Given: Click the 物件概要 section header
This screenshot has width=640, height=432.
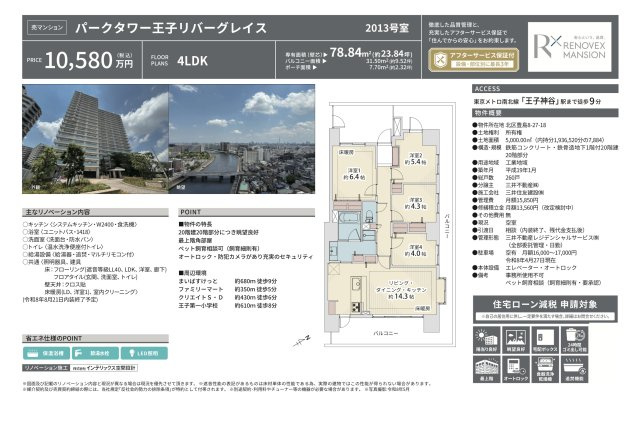Looking at the screenshot, I should [x=545, y=113].
